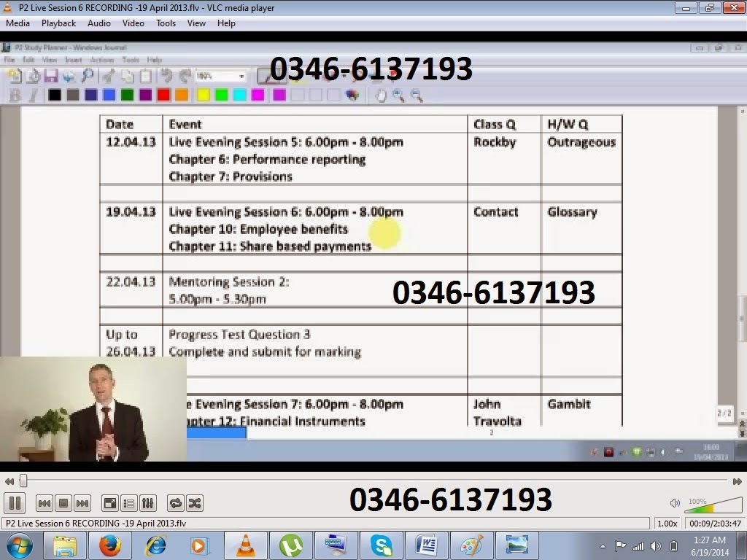This screenshot has height=560, width=747.
Task: Toggle random shuffle playback
Action: click(x=194, y=503)
